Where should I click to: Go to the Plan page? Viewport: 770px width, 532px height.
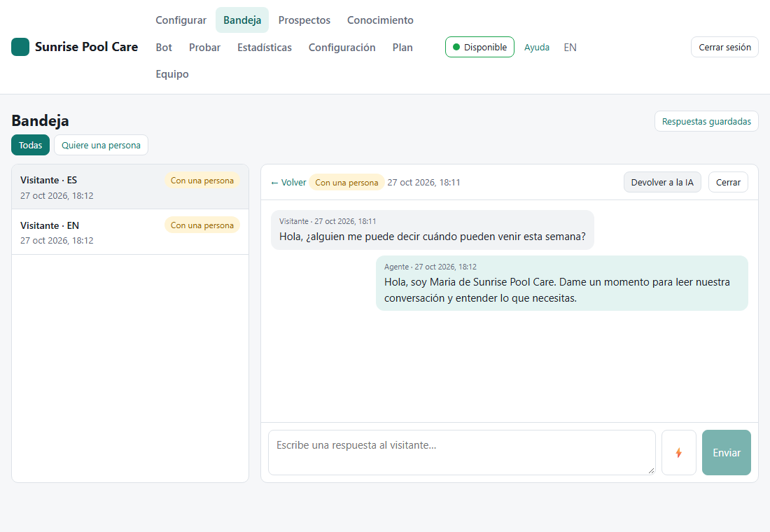pyautogui.click(x=402, y=47)
